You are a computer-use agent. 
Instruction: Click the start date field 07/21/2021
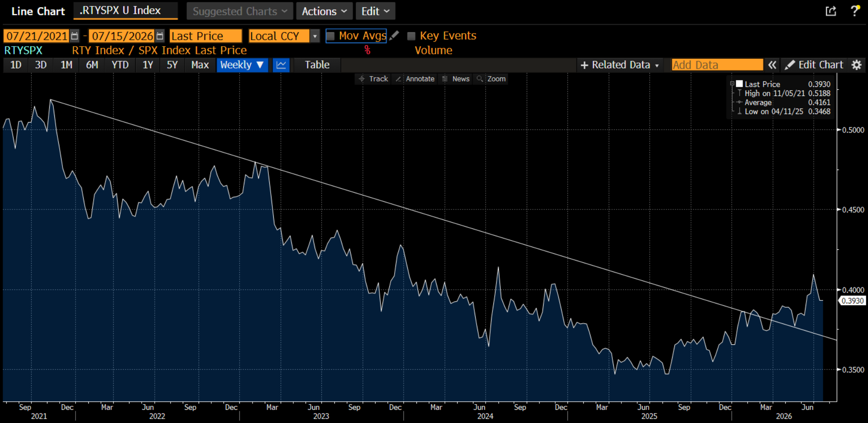point(36,36)
